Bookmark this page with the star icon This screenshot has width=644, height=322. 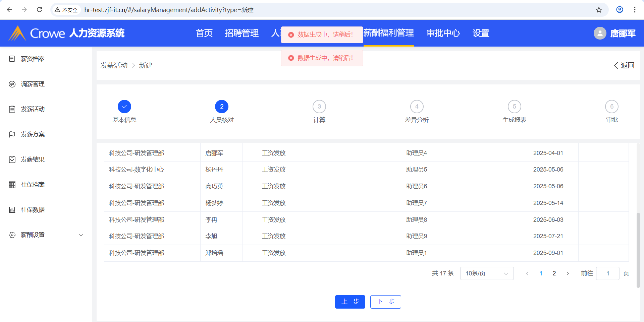point(599,10)
